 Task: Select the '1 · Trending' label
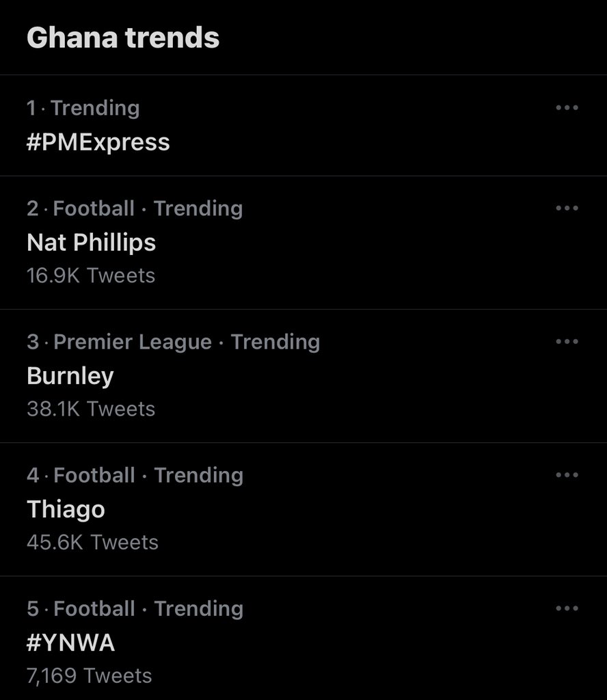83,109
